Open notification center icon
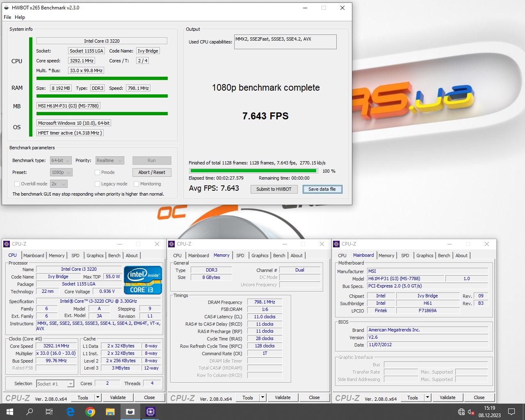The height and width of the screenshot is (420, 525). tap(511, 412)
